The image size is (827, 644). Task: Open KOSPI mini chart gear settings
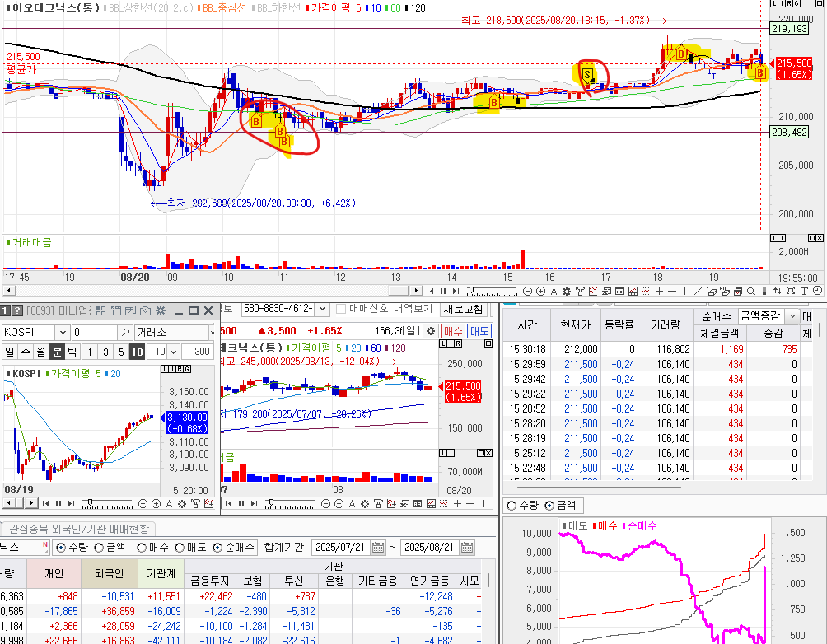[x=182, y=504]
